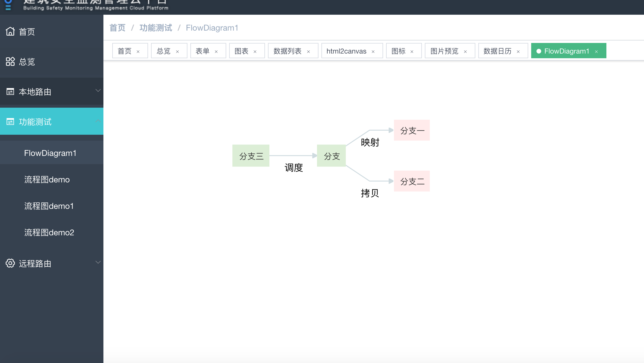Open 流程图demo2 in sidebar

[49, 232]
